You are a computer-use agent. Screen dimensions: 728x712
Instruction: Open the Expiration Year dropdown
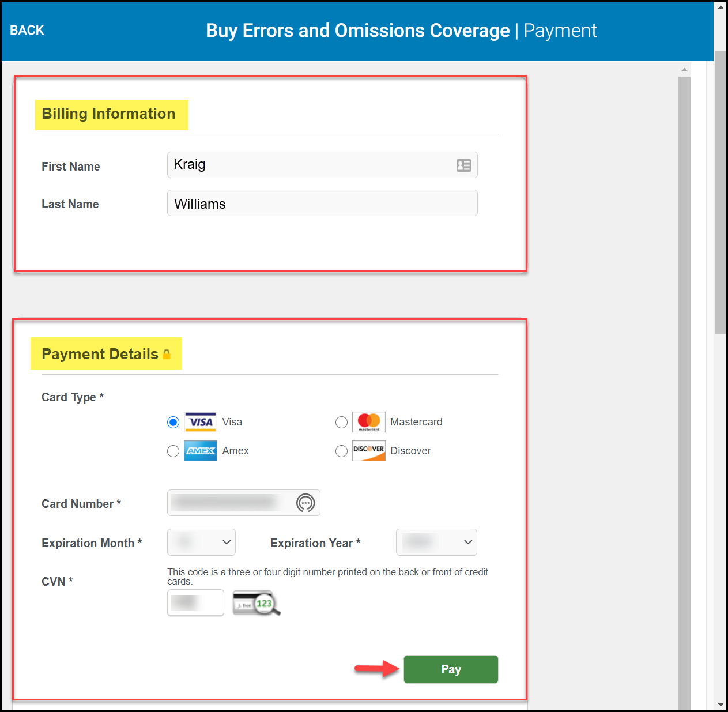[x=436, y=542]
